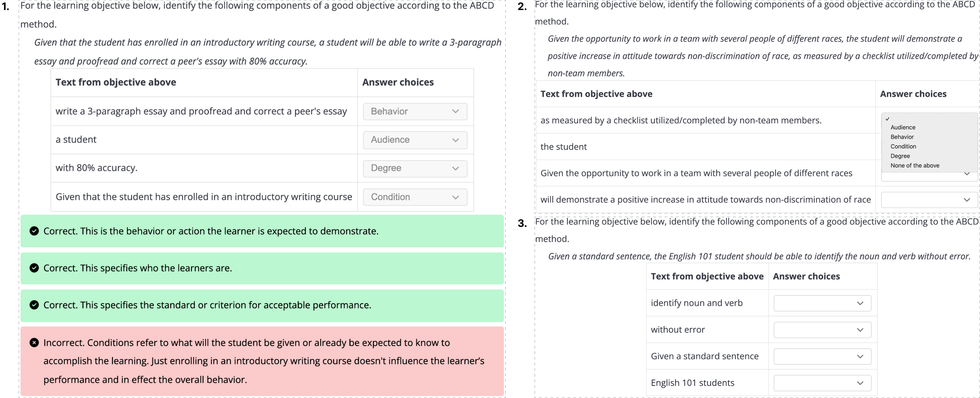Image resolution: width=980 pixels, height=398 pixels.
Task: Pick Condition from the open dropdown list
Action: [903, 146]
